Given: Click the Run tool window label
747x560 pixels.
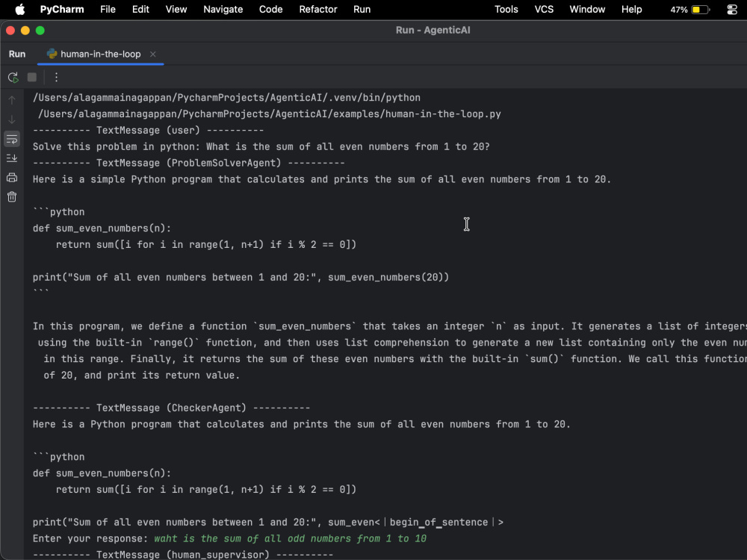Looking at the screenshot, I should pos(17,55).
